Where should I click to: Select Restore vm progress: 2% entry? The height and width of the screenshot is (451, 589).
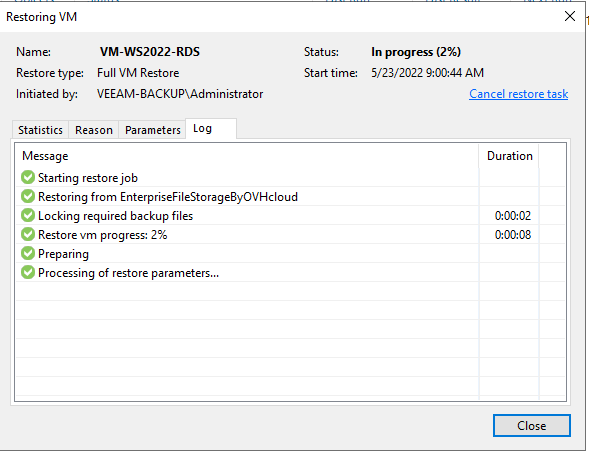coord(290,234)
